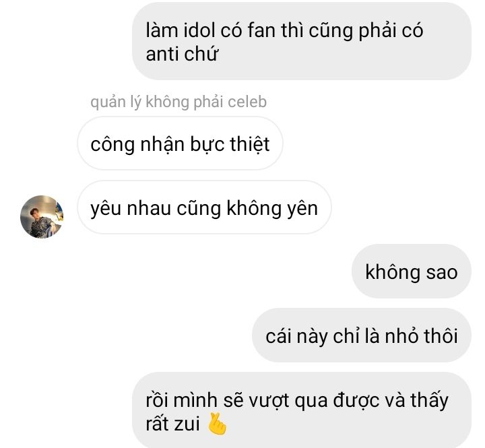Select the 'làm idol có fan' message bubble
Viewport: 485px width, 448px height.
click(x=302, y=41)
